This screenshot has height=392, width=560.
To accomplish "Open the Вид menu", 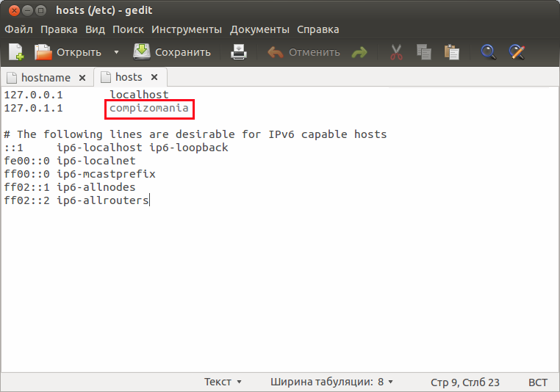I will (95, 29).
